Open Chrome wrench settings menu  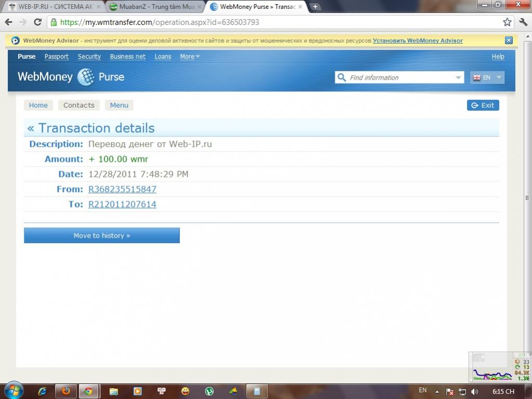click(523, 22)
